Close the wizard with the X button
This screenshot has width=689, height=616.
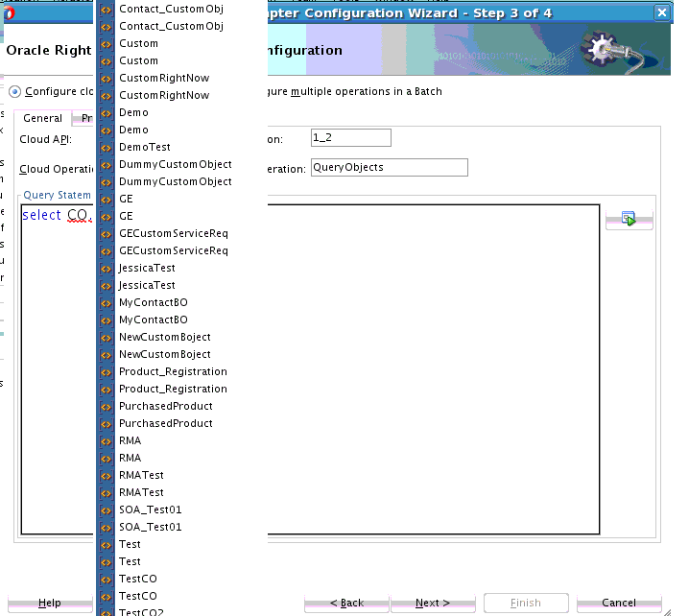click(662, 12)
